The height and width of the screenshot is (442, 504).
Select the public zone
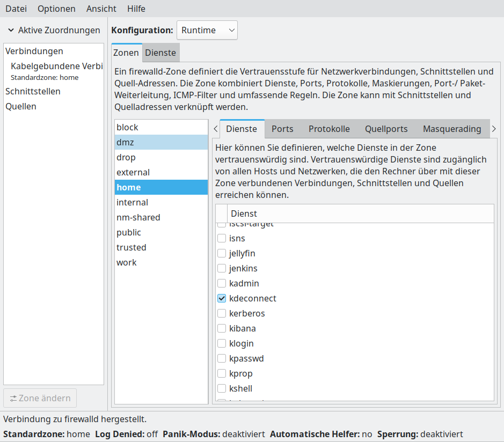point(161,233)
